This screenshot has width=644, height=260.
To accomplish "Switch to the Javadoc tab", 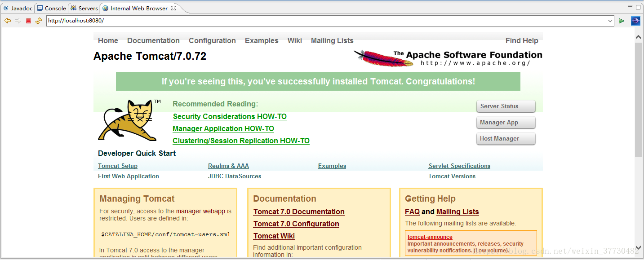I will tap(18, 8).
